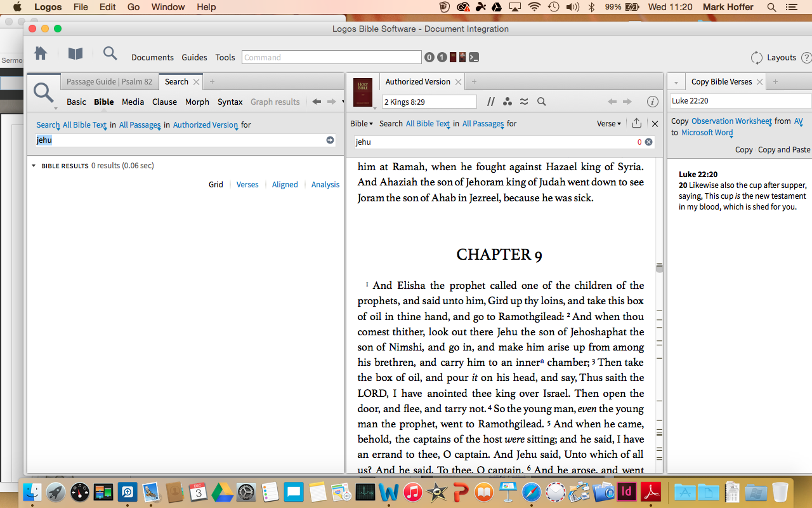This screenshot has width=812, height=508.
Task: Go back in the Search panel history
Action: click(x=316, y=102)
